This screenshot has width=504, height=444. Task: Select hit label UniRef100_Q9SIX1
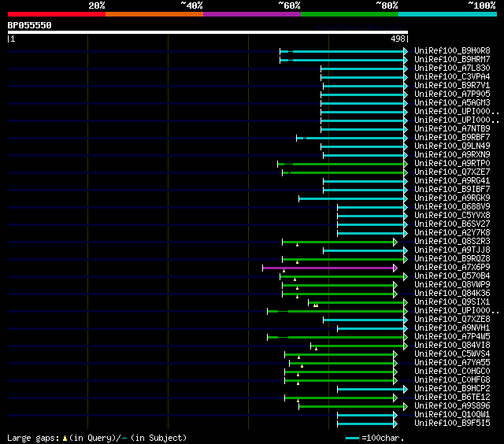[452, 302]
